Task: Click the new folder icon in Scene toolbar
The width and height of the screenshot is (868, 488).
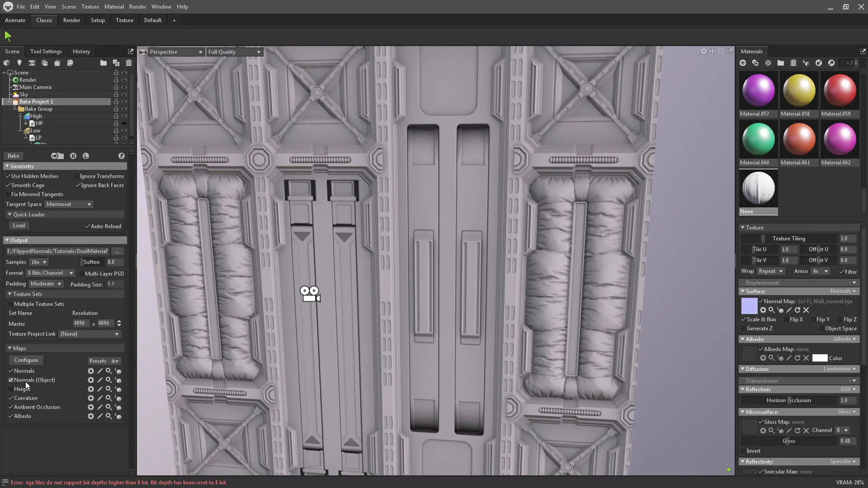Action: [104, 63]
